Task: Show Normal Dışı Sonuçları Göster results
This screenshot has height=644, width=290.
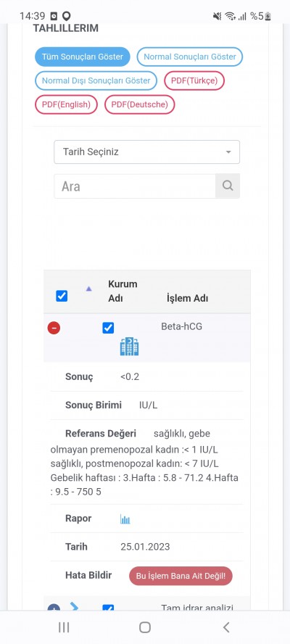Action: (x=96, y=80)
